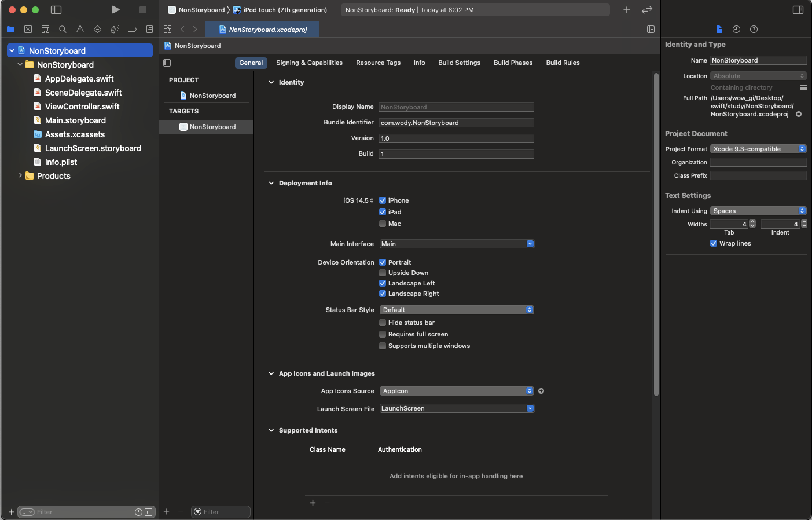Toggle the Portrait orientation checkbox
812x520 pixels.
coord(383,262)
